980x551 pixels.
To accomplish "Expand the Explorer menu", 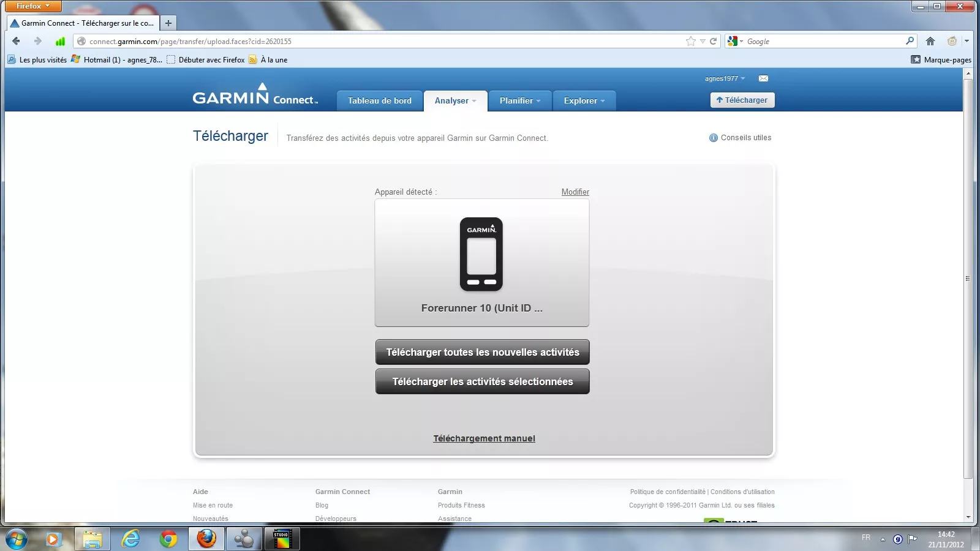I will pyautogui.click(x=584, y=101).
